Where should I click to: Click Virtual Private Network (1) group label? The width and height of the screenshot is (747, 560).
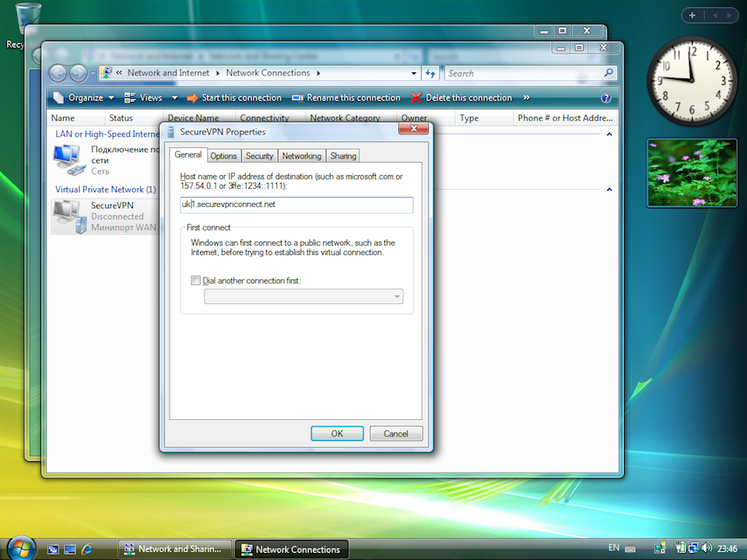click(105, 189)
